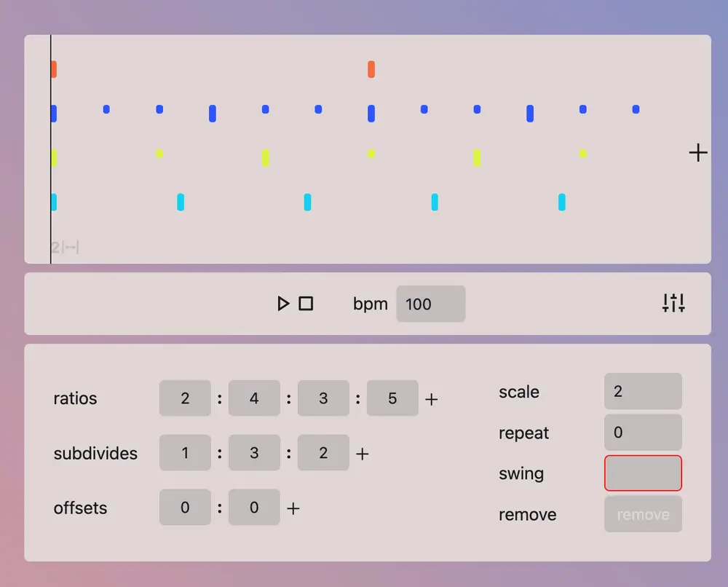Click the subdivides label
The width and height of the screenshot is (728, 587).
[95, 453]
